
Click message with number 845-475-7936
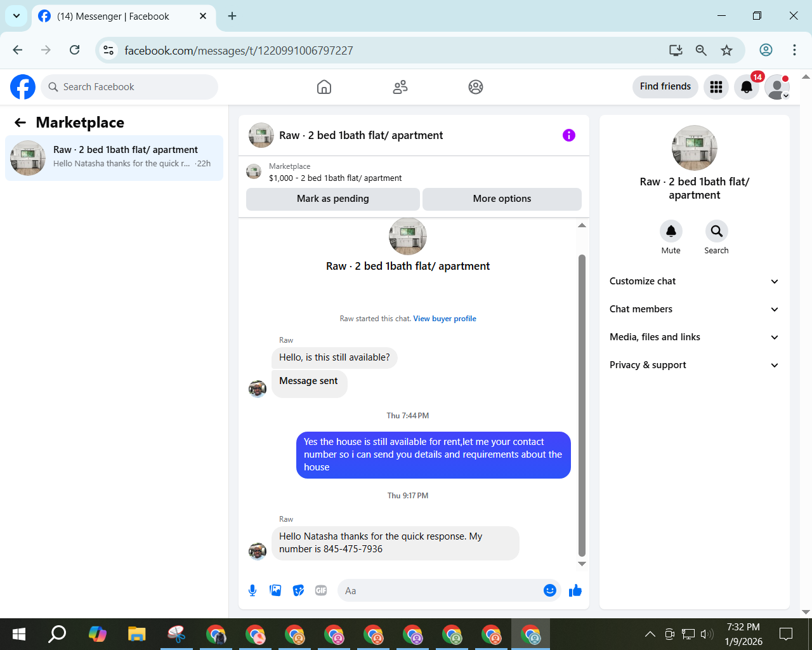[x=395, y=543]
